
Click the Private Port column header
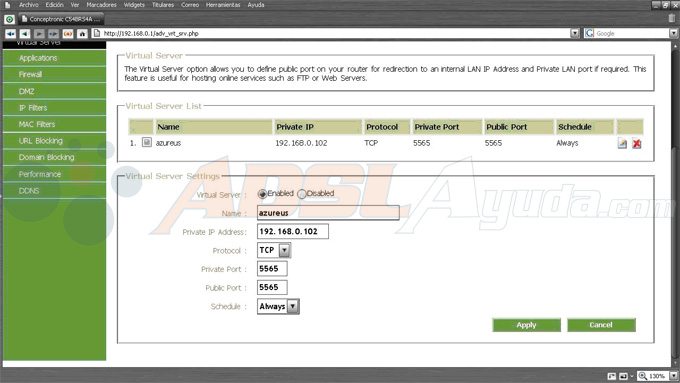coord(447,127)
